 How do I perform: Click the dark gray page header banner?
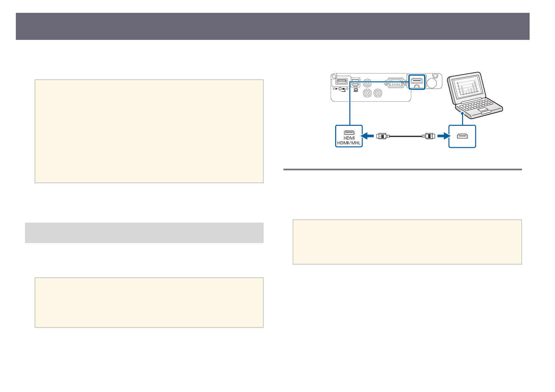coord(273,26)
